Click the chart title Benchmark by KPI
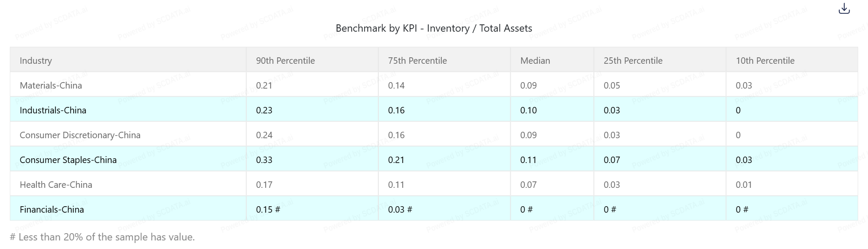 coord(434,28)
